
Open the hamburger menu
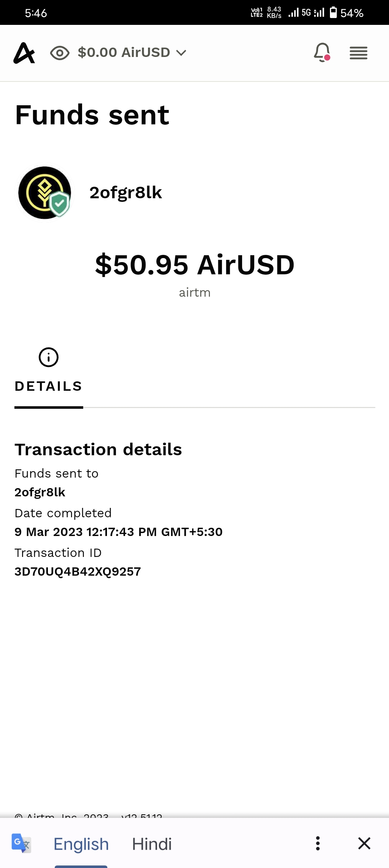coord(358,53)
